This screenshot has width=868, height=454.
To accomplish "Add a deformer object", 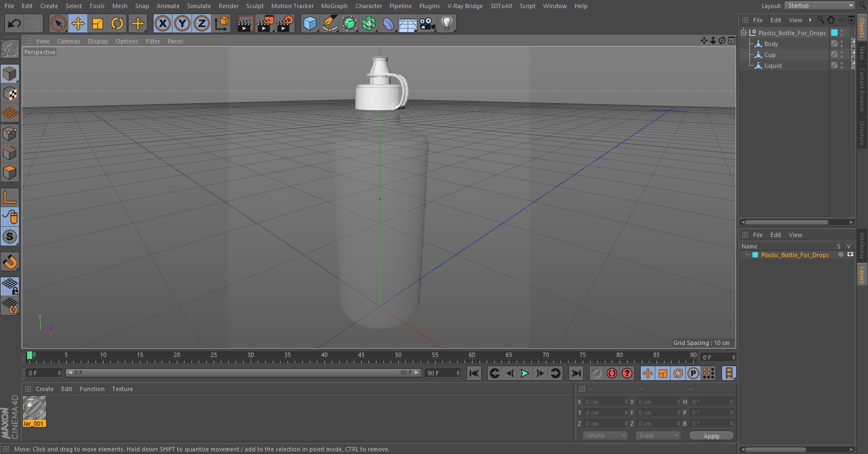I will coord(388,23).
